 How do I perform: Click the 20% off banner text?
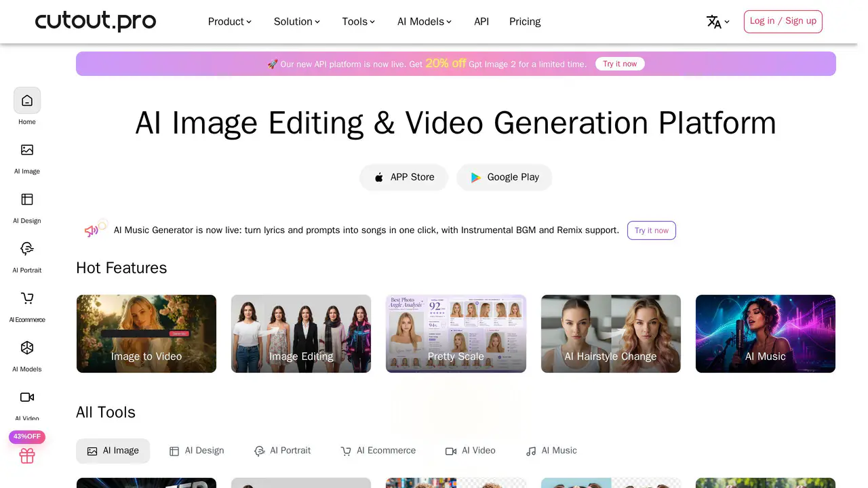pyautogui.click(x=446, y=63)
